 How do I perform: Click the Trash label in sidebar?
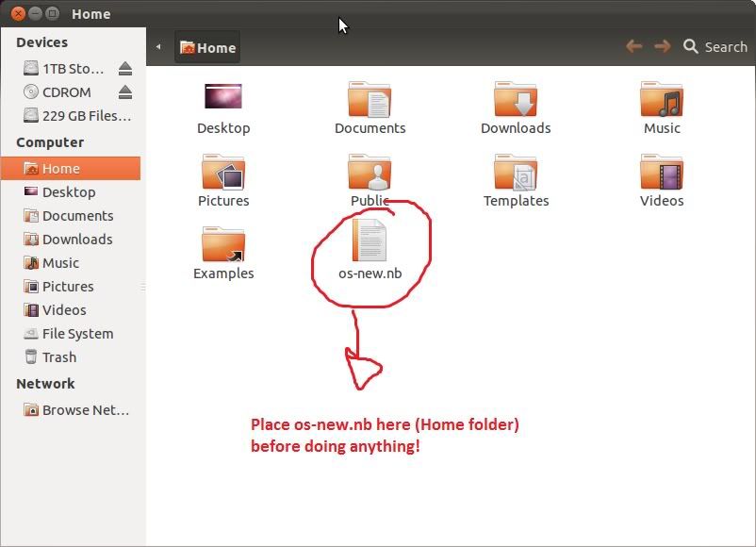(x=59, y=356)
